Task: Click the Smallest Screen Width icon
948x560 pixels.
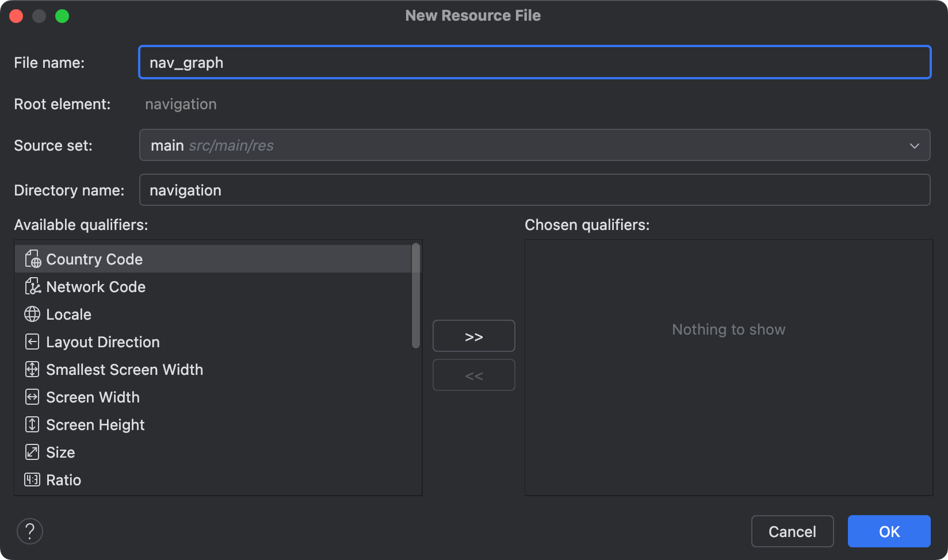Action: 32,370
